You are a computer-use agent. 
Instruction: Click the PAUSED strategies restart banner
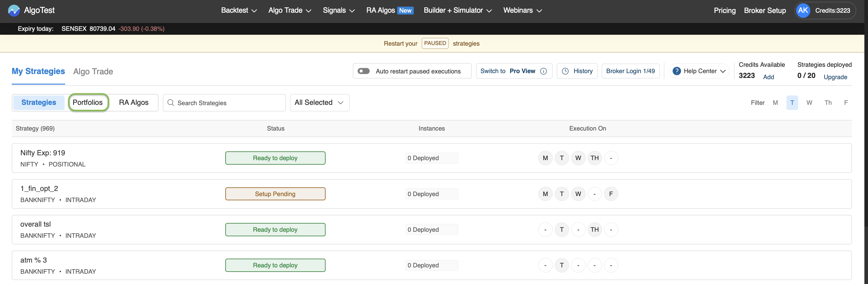435,43
